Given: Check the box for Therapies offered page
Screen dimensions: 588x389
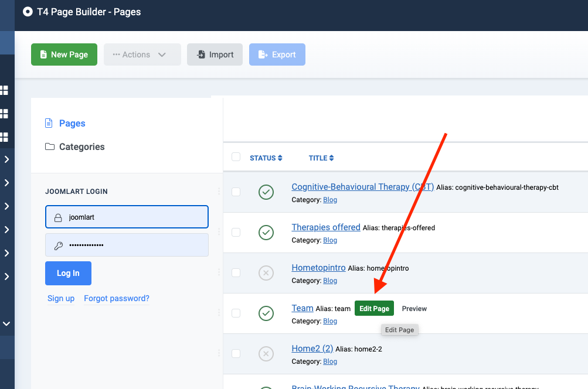Looking at the screenshot, I should pyautogui.click(x=236, y=233).
